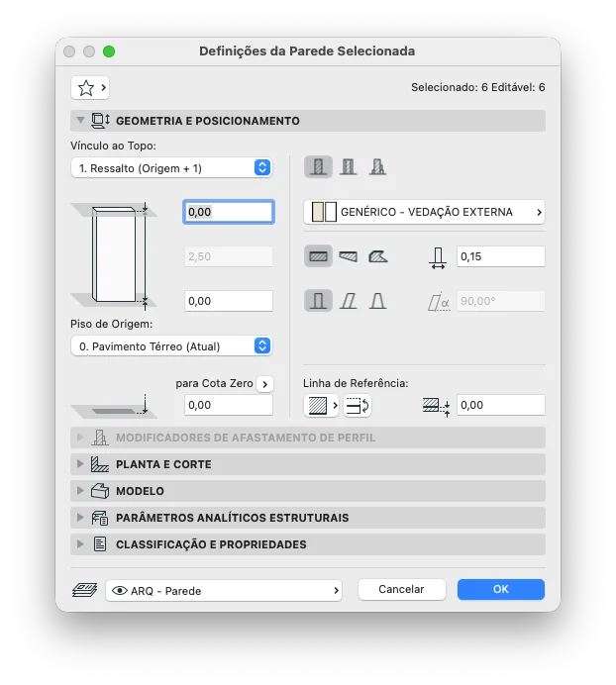The image size is (616, 685).
Task: Click disabled slant angle field 90,00°
Action: 501,301
